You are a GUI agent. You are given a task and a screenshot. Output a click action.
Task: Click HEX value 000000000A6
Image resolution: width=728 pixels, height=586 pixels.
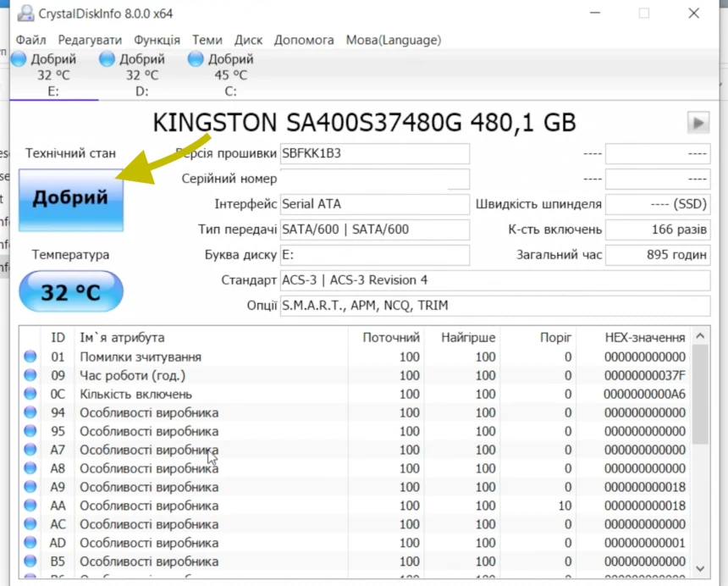(x=645, y=395)
